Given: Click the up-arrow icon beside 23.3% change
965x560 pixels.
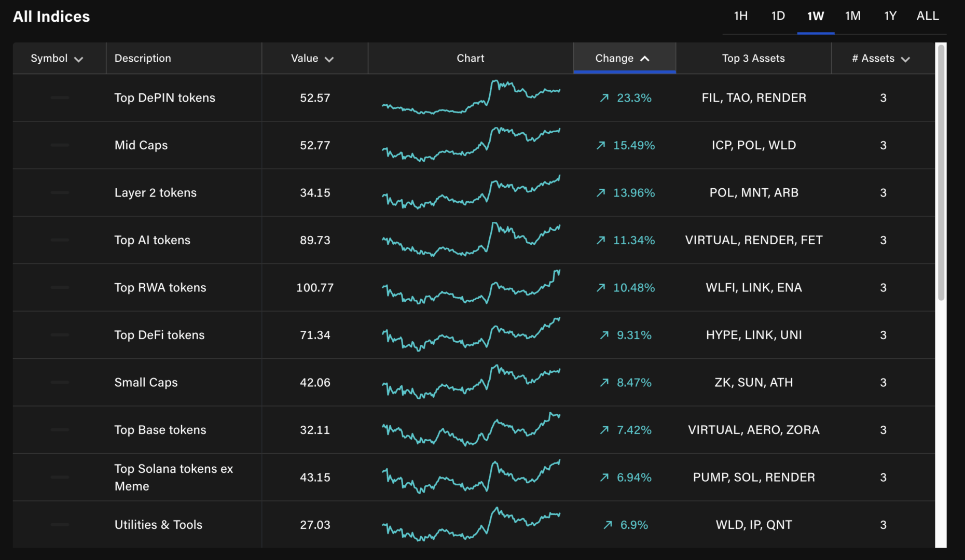Looking at the screenshot, I should [604, 98].
